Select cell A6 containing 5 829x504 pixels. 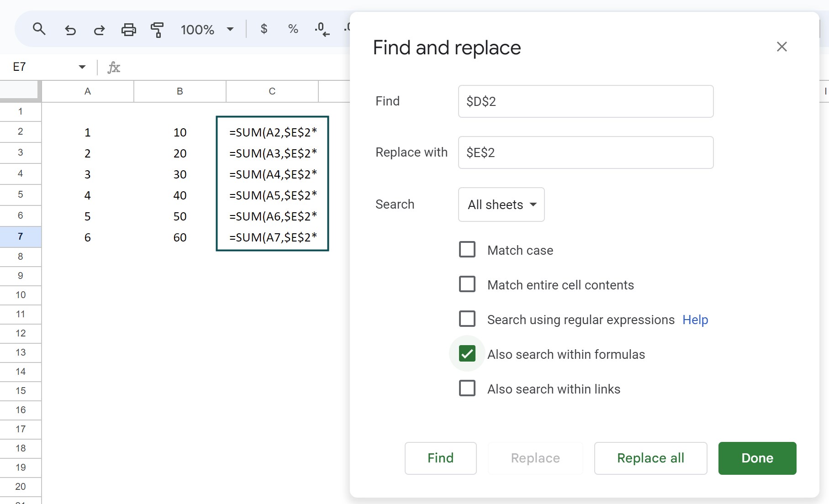click(88, 216)
